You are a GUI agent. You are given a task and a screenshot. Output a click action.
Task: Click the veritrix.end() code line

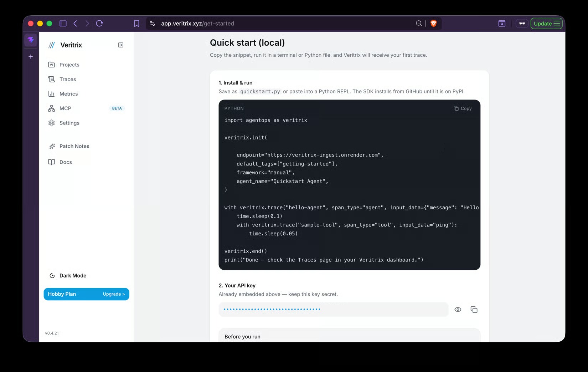[246, 251]
